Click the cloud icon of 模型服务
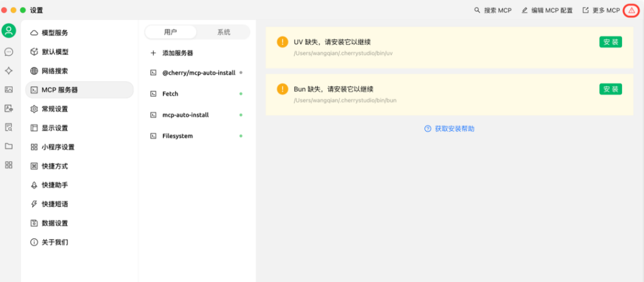644x282 pixels. [34, 33]
